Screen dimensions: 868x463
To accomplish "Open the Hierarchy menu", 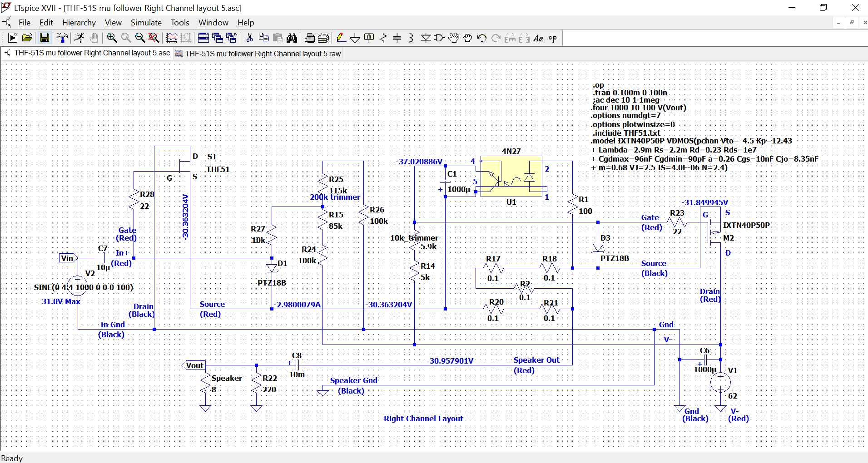I will (79, 23).
